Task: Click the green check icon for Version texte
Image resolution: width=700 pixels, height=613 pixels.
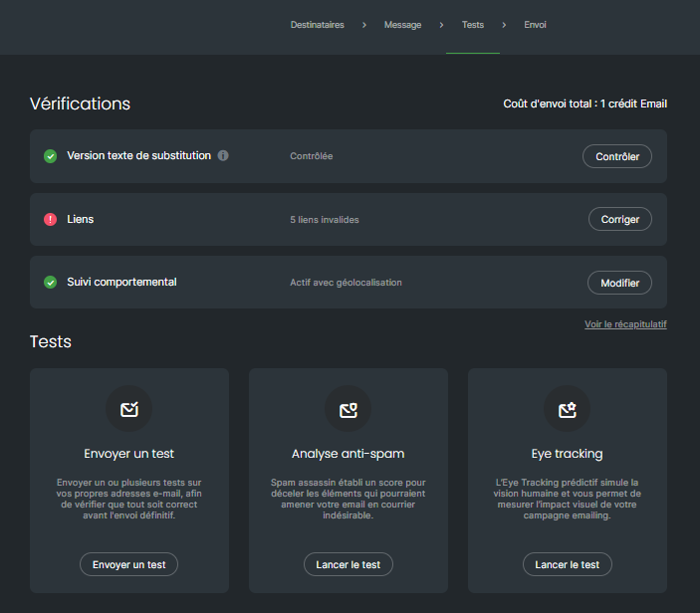Action: coord(50,156)
